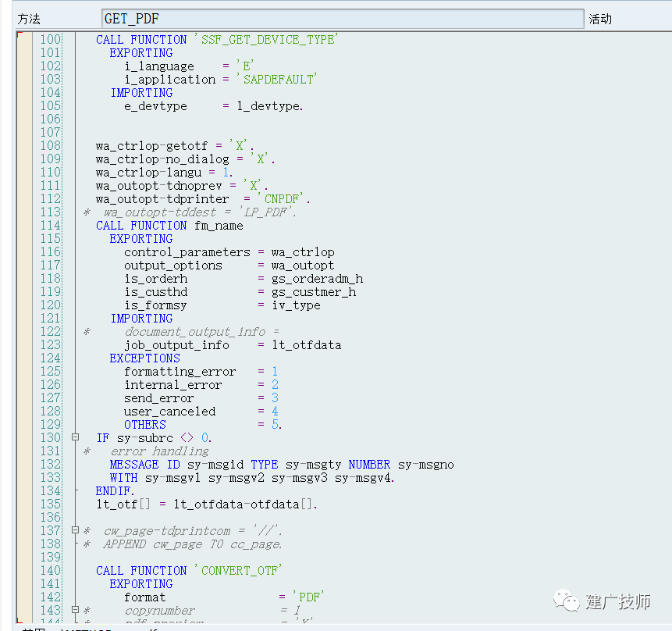Click EXCEPTIONS keyword on line 124
The image size is (672, 631).
point(145,358)
